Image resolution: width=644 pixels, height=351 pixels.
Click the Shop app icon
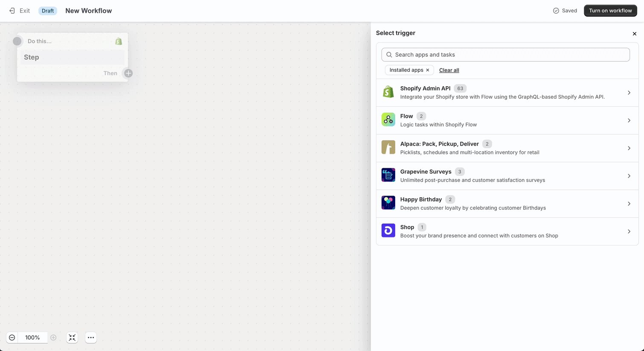coord(388,231)
